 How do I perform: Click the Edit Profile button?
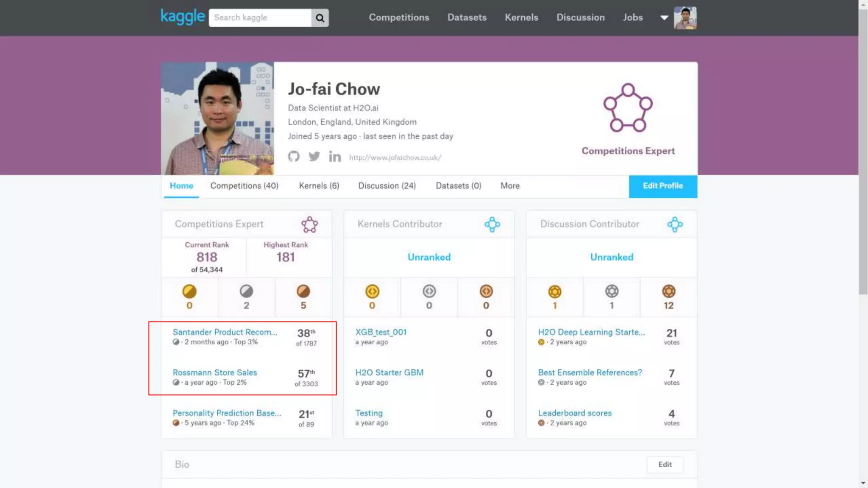[x=662, y=186]
